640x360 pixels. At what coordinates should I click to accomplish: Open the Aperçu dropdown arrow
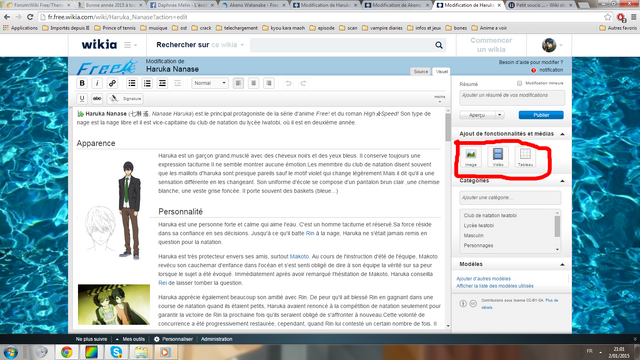pos(500,115)
